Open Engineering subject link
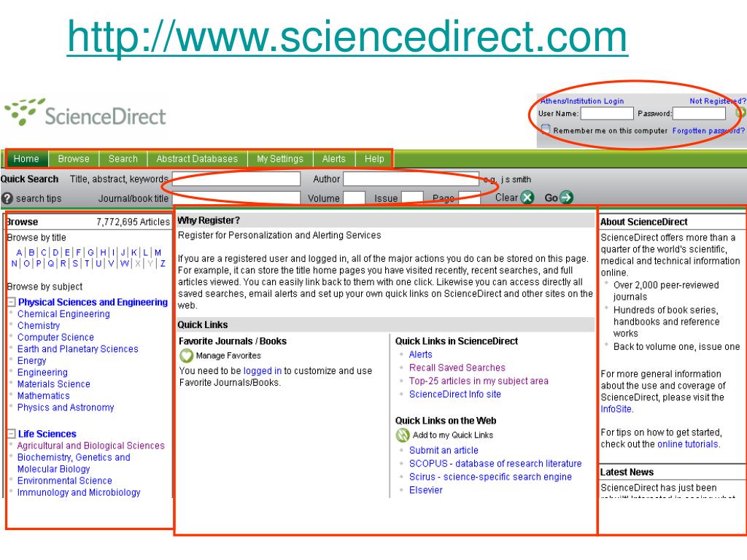The height and width of the screenshot is (560, 747). click(x=42, y=373)
